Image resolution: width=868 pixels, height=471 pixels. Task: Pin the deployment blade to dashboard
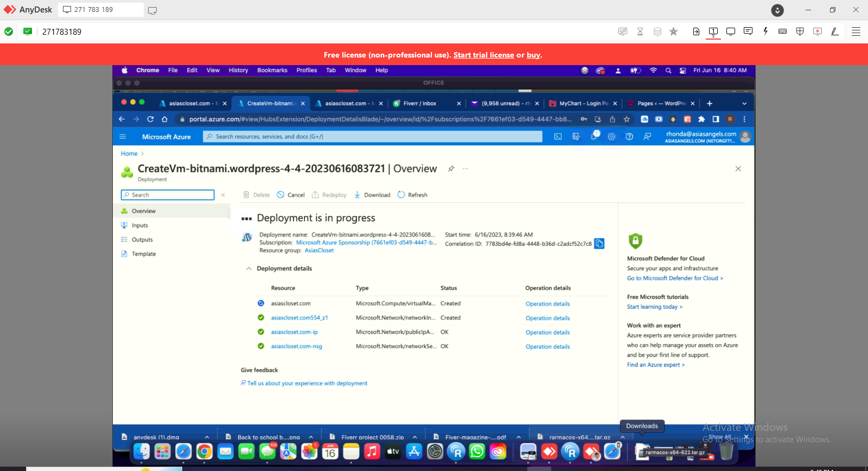(451, 169)
